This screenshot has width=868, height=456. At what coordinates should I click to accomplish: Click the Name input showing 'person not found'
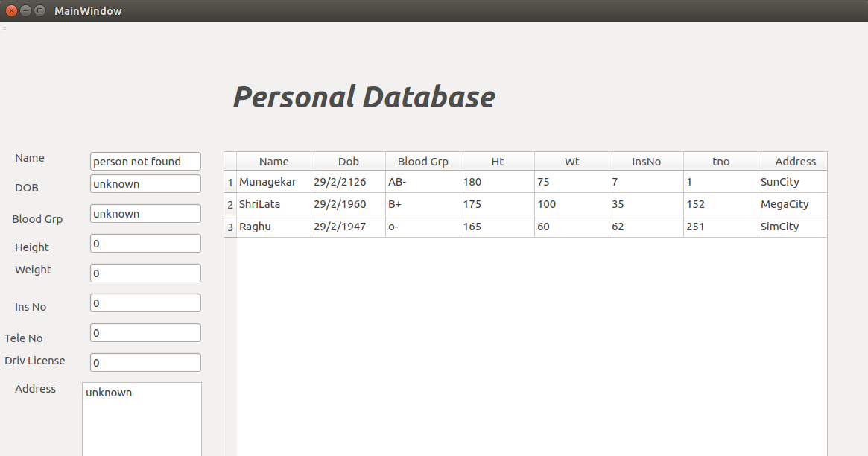click(145, 161)
